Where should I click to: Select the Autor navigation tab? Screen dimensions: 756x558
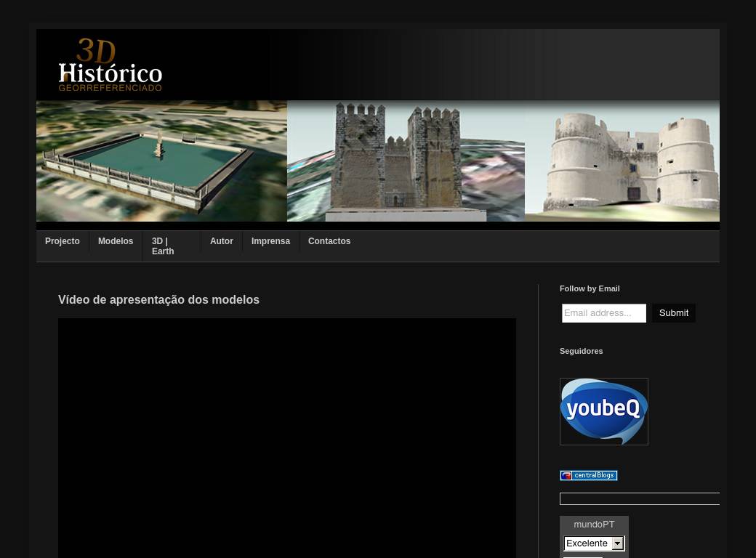221,241
